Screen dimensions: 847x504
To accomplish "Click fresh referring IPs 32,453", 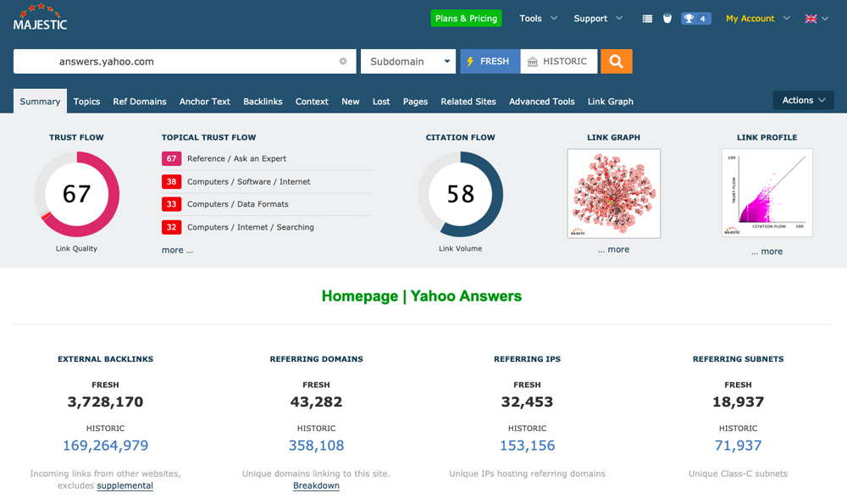I will 527,402.
